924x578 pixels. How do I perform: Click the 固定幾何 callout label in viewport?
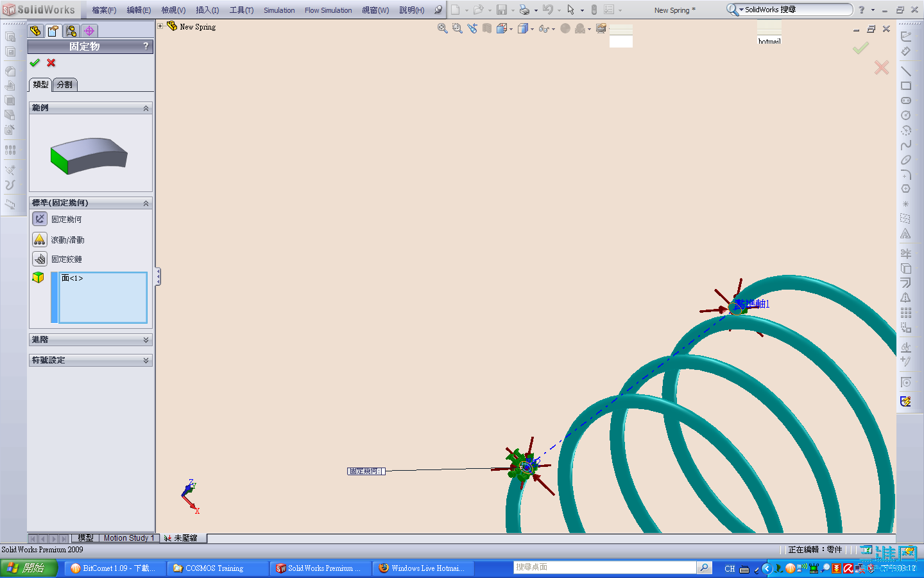tap(366, 471)
